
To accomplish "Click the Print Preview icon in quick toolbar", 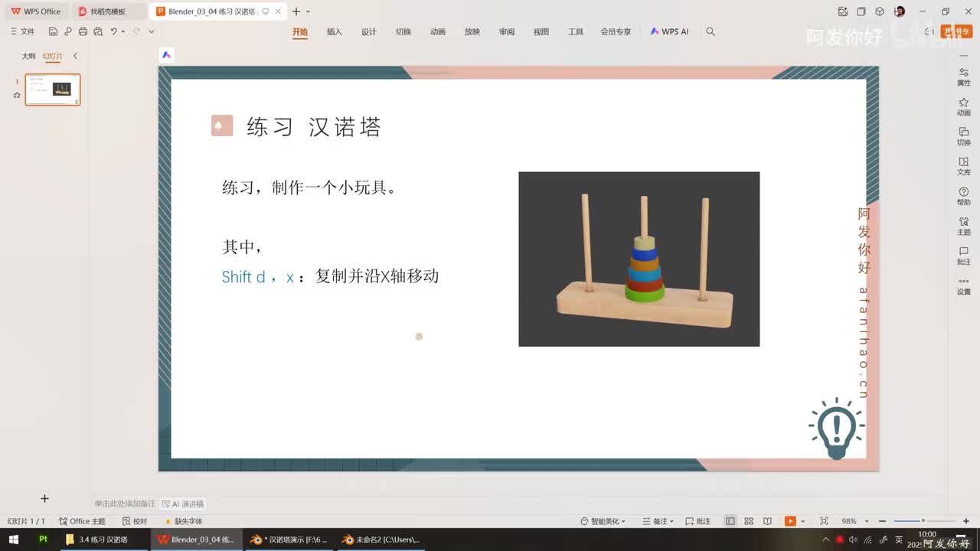I will click(x=98, y=31).
